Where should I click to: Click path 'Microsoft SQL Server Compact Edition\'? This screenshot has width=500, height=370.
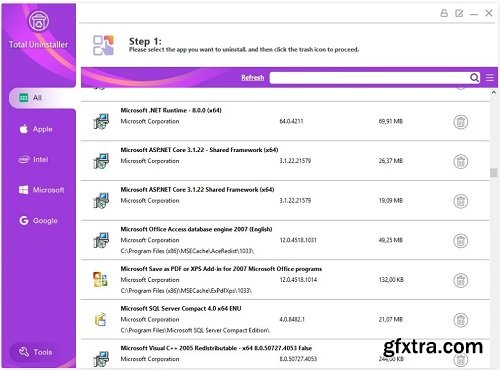coord(195,331)
